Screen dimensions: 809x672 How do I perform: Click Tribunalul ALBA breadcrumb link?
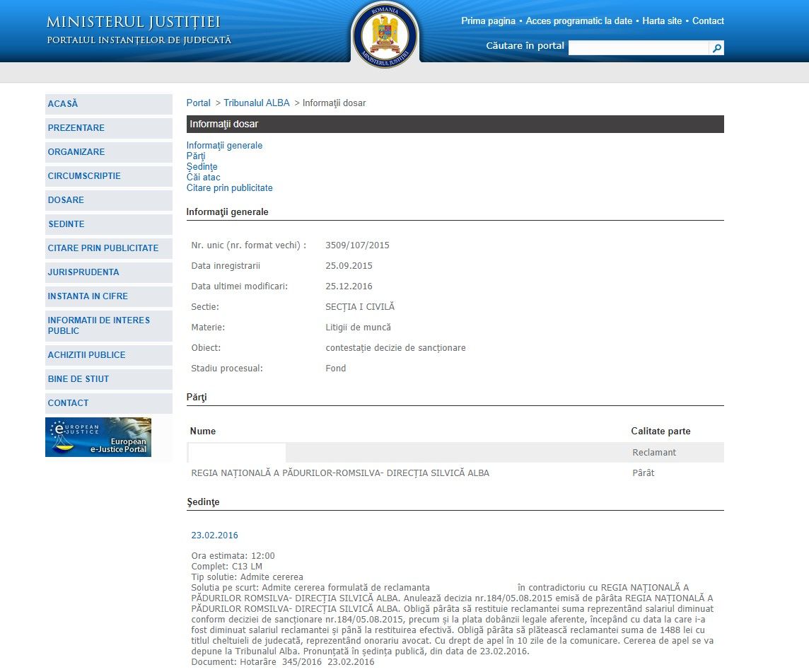pyautogui.click(x=257, y=103)
